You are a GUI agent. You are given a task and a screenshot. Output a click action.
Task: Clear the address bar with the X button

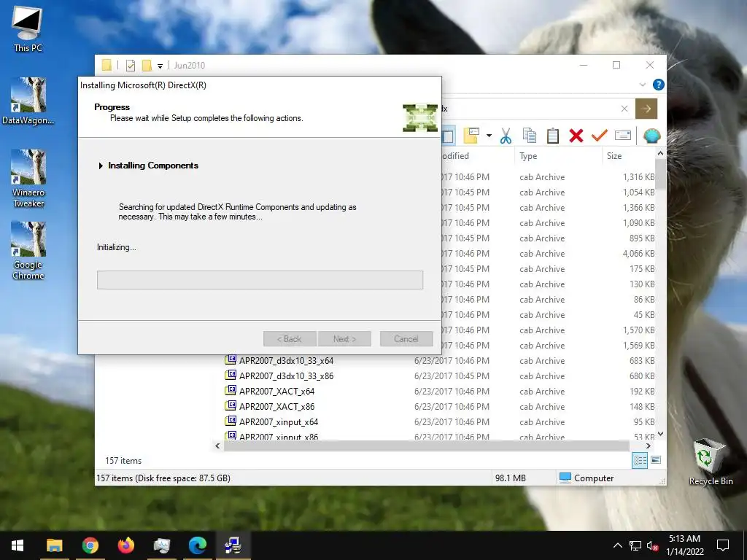click(624, 109)
